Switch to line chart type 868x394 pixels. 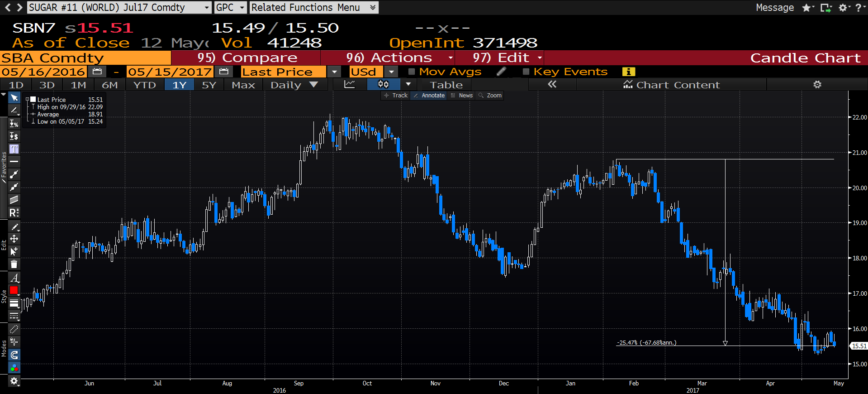click(349, 84)
